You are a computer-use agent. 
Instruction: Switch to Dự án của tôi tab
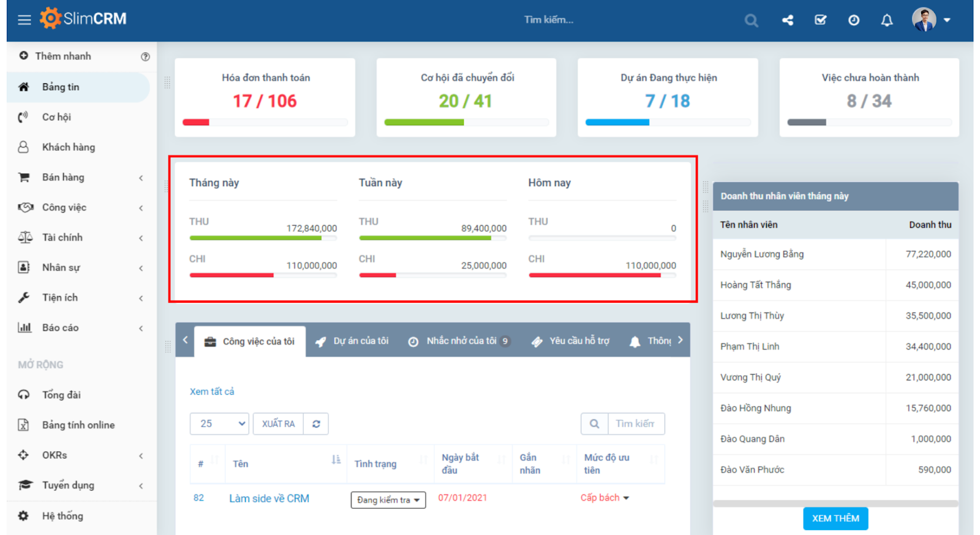click(352, 341)
